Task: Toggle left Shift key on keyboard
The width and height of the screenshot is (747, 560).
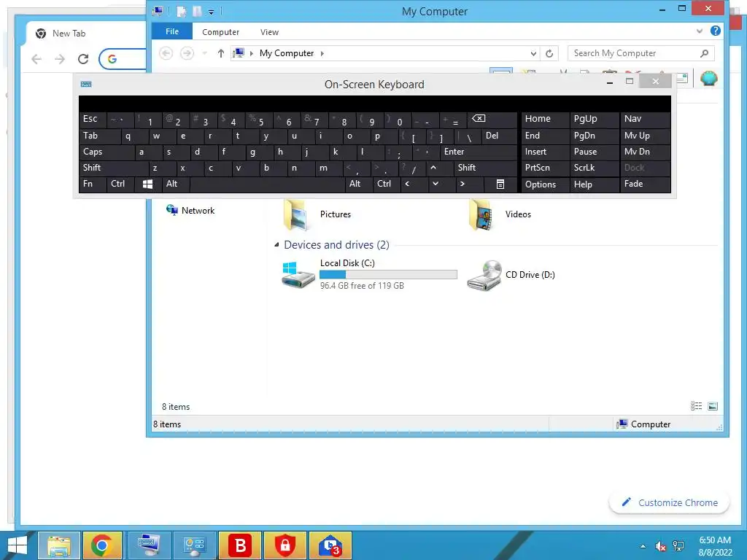Action: tap(113, 168)
